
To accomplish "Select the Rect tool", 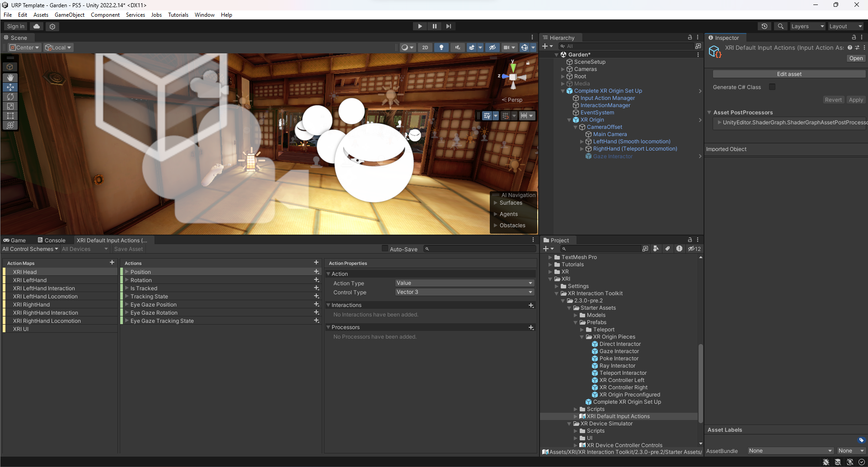I will 10,116.
